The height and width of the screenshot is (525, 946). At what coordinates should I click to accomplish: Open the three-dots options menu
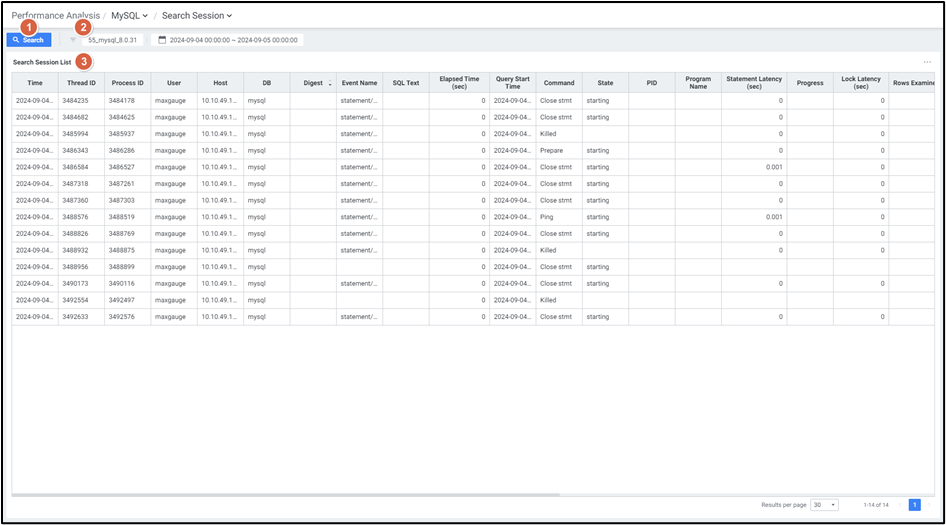927,62
